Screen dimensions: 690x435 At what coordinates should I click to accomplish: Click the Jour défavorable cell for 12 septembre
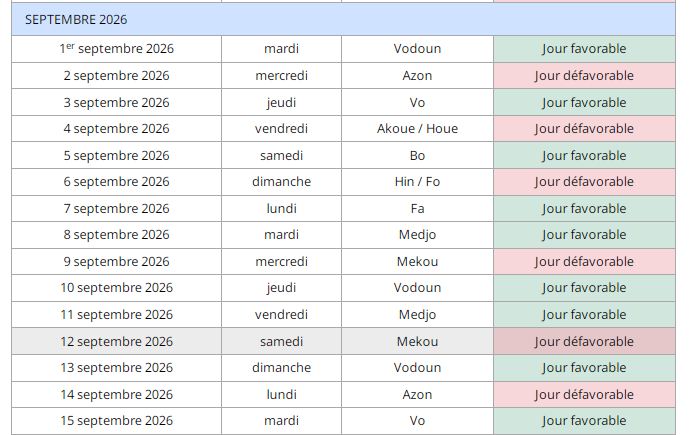pyautogui.click(x=584, y=341)
